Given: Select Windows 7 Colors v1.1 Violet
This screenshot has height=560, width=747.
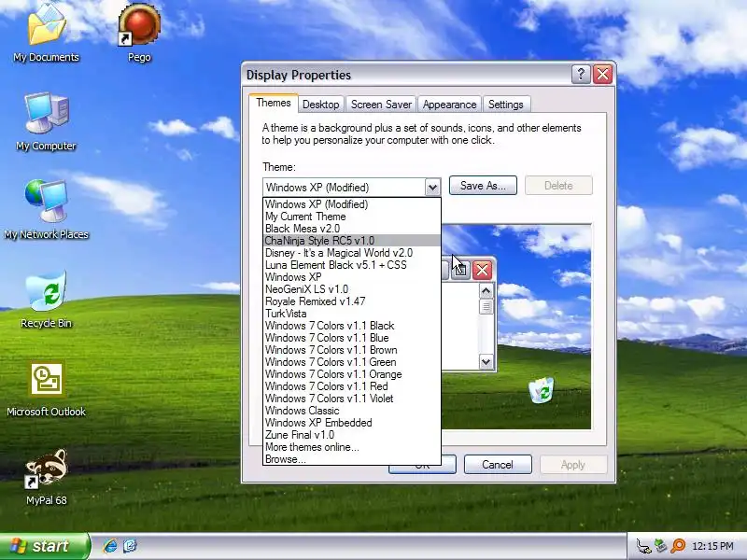Looking at the screenshot, I should coord(352,399).
